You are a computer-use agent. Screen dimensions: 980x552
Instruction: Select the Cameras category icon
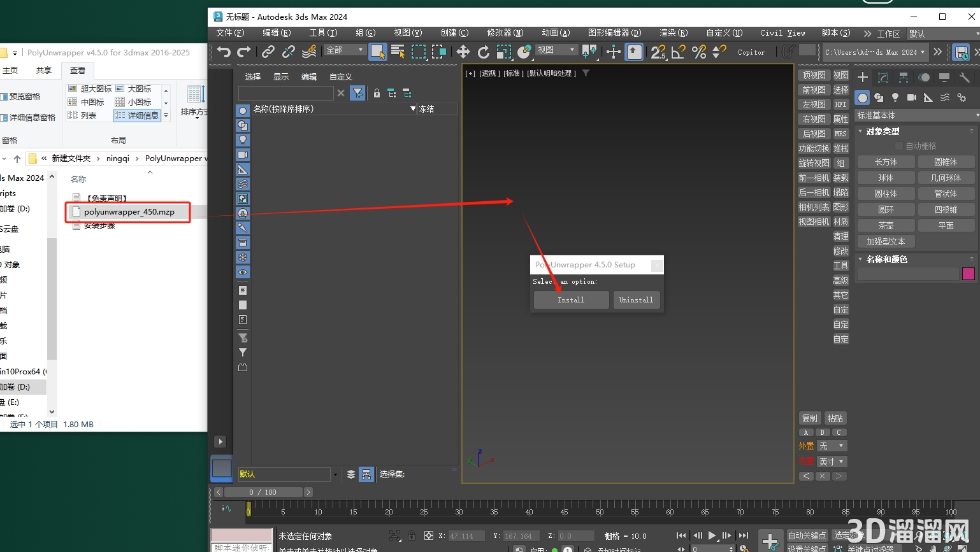(x=912, y=97)
